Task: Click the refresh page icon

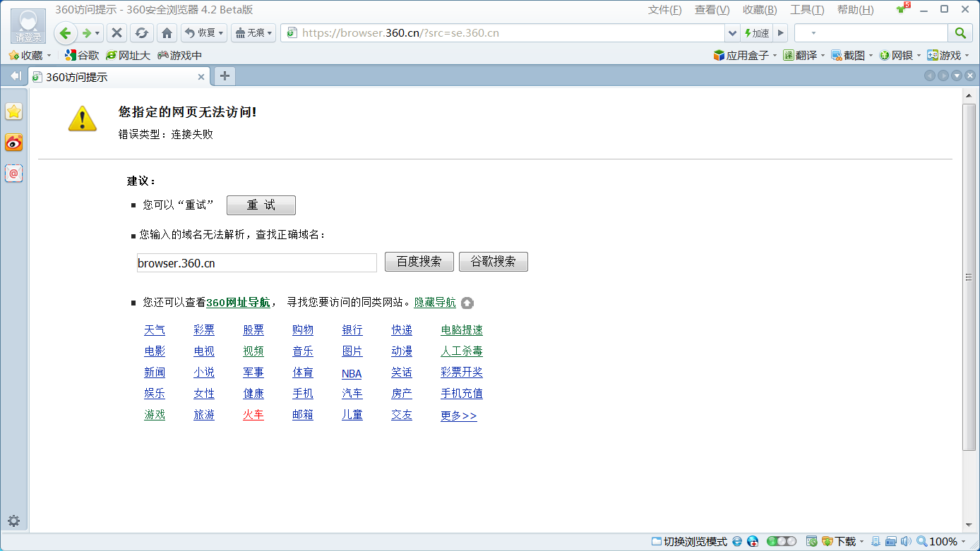Action: tap(142, 33)
